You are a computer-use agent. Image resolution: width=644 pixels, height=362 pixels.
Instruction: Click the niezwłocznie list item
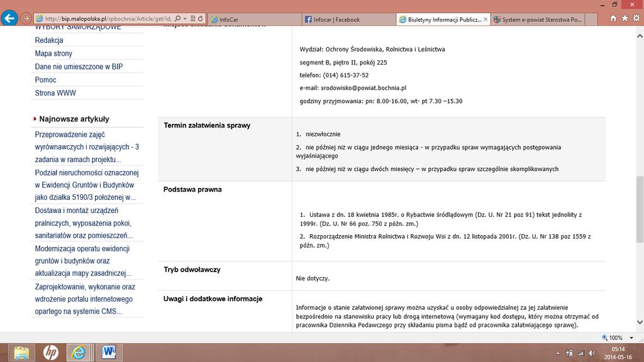[x=323, y=134]
